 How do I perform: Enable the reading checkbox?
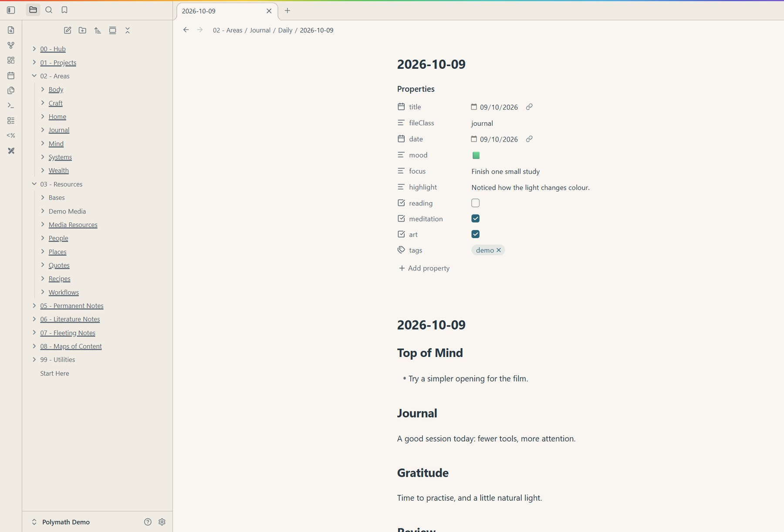tap(476, 203)
